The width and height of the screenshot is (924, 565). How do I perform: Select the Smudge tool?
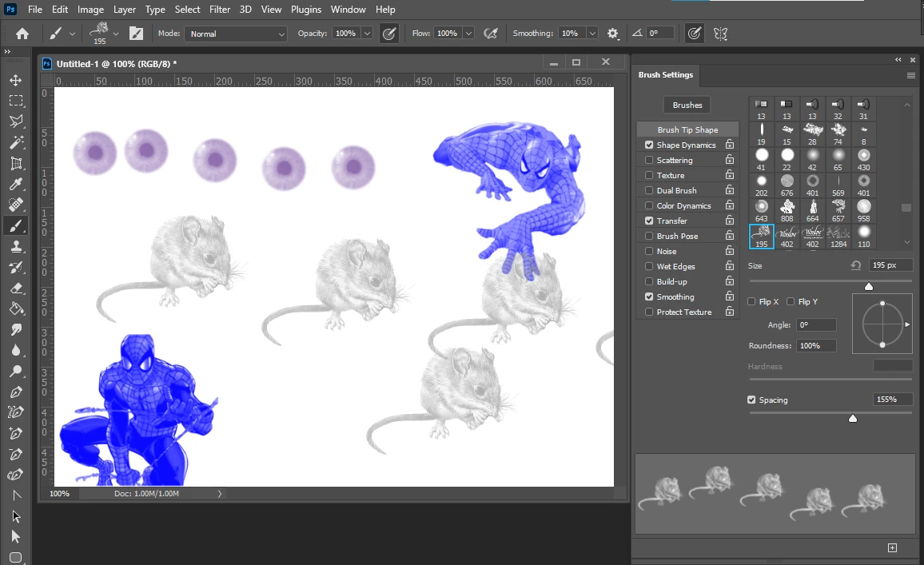tap(16, 329)
